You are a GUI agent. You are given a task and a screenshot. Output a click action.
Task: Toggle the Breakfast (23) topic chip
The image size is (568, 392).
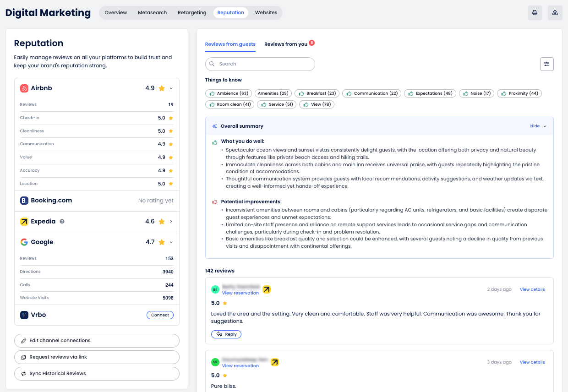tap(317, 93)
